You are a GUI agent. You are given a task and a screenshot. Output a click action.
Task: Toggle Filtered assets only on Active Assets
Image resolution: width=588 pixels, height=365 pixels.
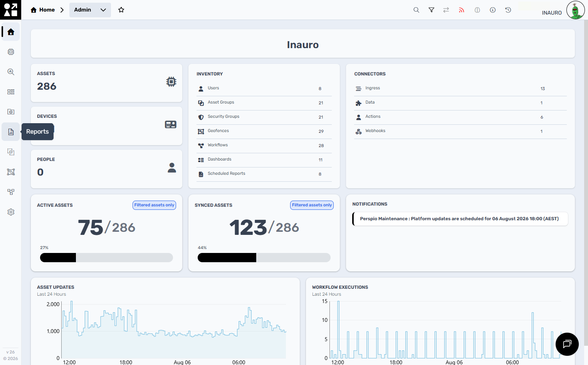pyautogui.click(x=154, y=205)
